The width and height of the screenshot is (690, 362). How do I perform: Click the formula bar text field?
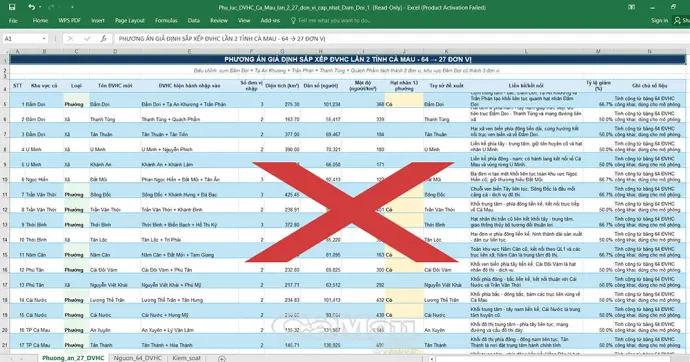(x=400, y=39)
